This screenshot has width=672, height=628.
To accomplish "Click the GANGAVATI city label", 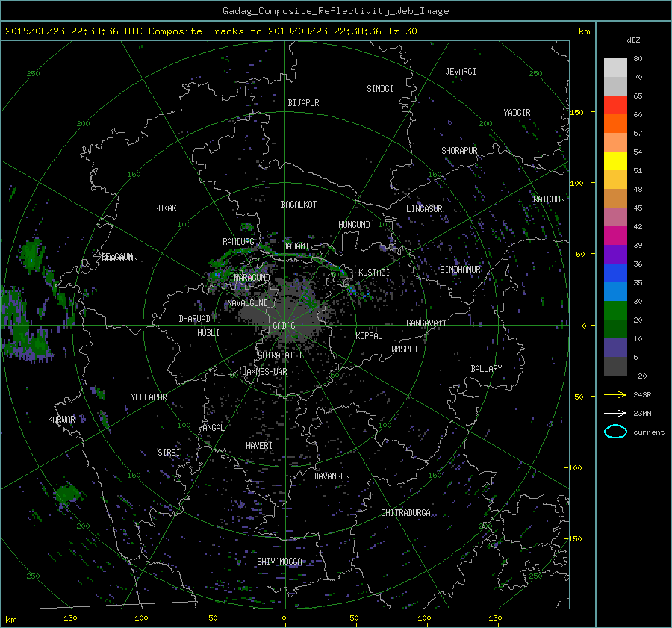I will [426, 323].
